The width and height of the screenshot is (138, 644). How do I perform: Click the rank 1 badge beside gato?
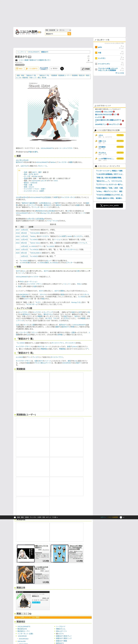pyautogui.click(x=96, y=47)
